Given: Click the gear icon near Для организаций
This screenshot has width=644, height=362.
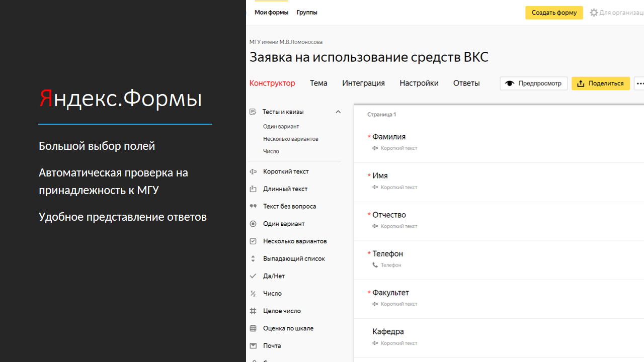Looking at the screenshot, I should click(594, 13).
